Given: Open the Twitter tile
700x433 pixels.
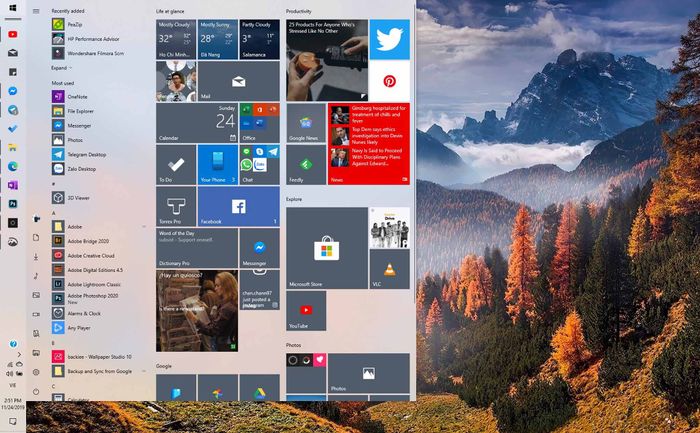Looking at the screenshot, I should click(389, 39).
